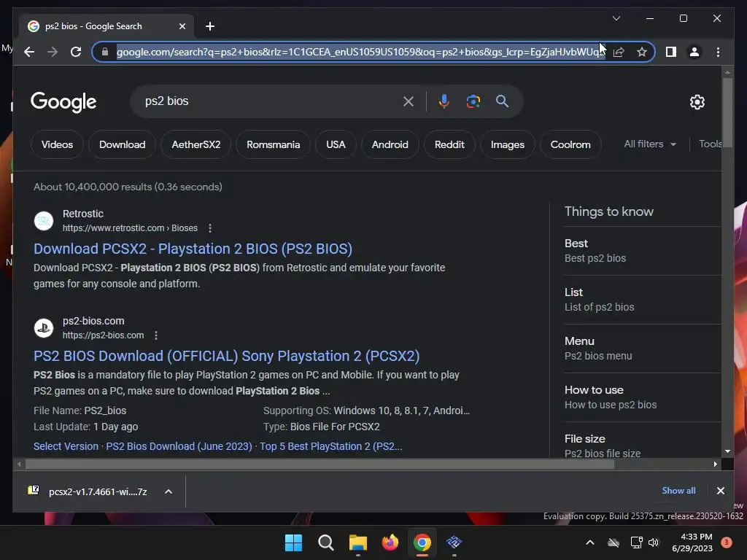This screenshot has width=747, height=560.
Task: Apply the Reddit filter chip
Action: 449,144
